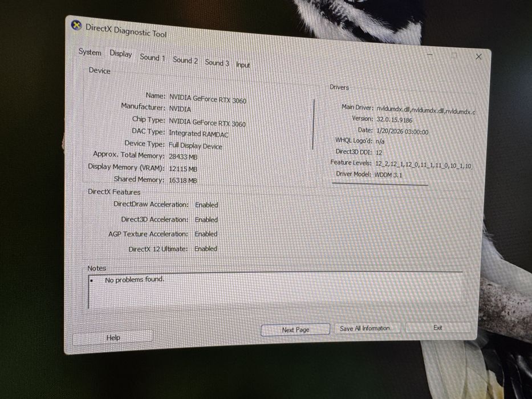Click the Notes text box
Image resolution: width=532 pixels, height=399 pixels.
(x=275, y=291)
